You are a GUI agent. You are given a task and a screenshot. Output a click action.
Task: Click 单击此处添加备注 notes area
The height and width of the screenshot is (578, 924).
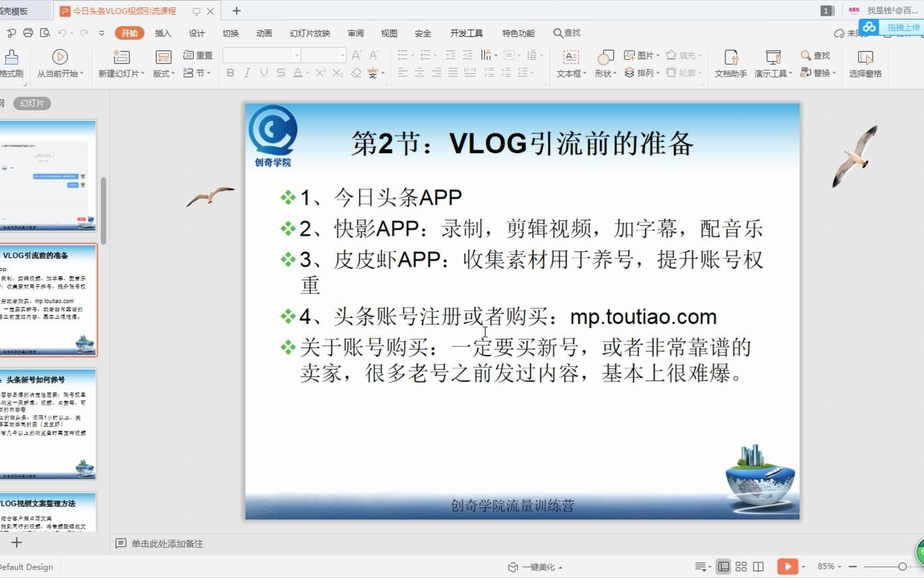167,544
